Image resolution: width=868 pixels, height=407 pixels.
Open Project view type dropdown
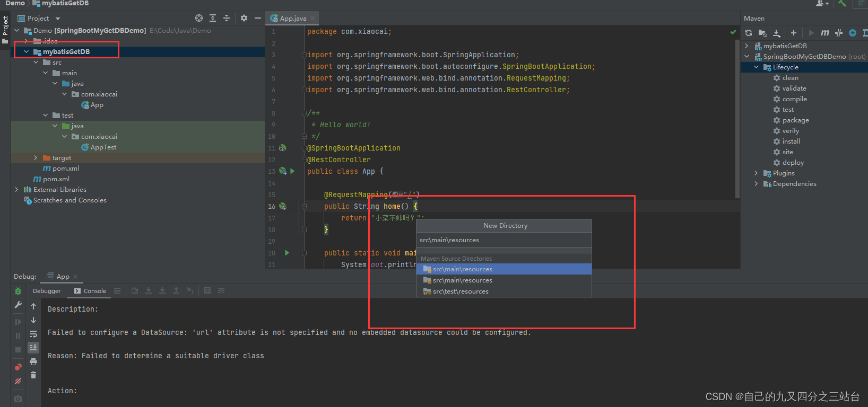click(58, 19)
